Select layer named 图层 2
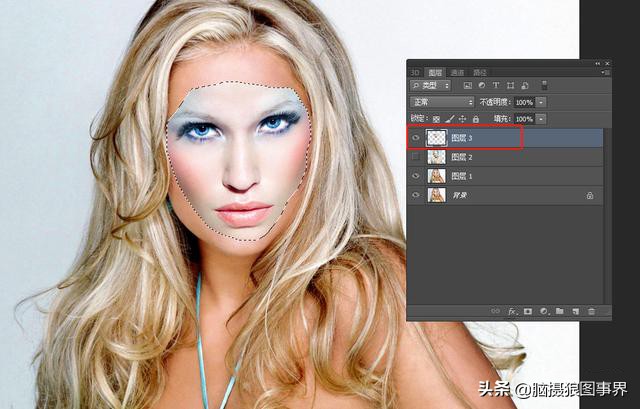Screen dimensions: 640x409 [x=462, y=157]
